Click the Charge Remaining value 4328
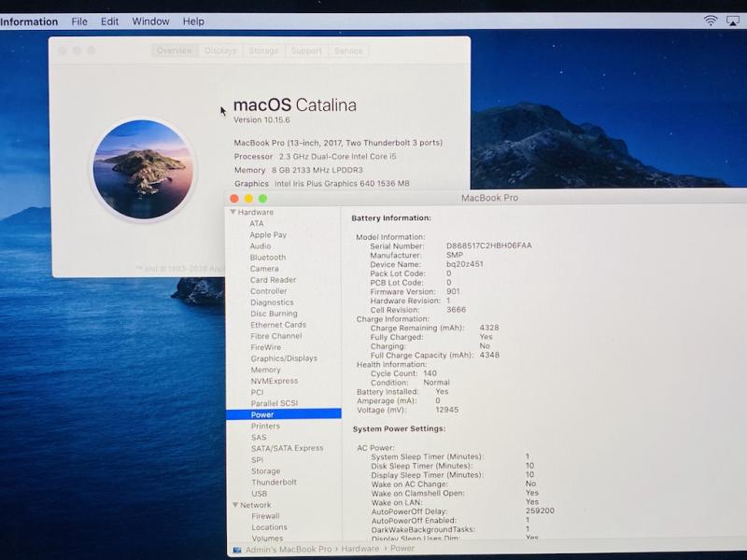This screenshot has width=747, height=560. coord(489,328)
